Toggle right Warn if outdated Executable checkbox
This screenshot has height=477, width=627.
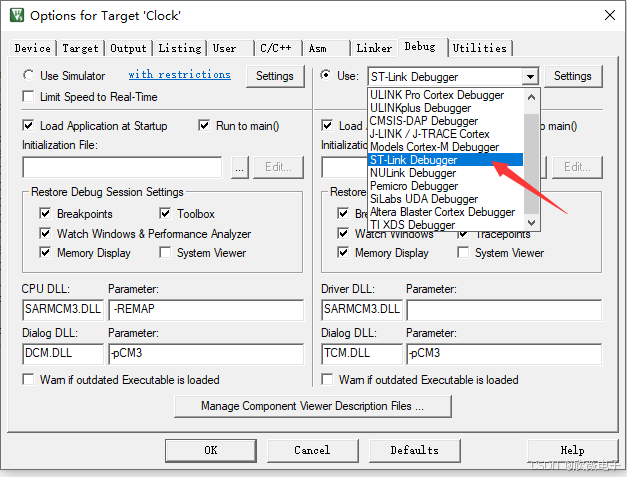327,379
